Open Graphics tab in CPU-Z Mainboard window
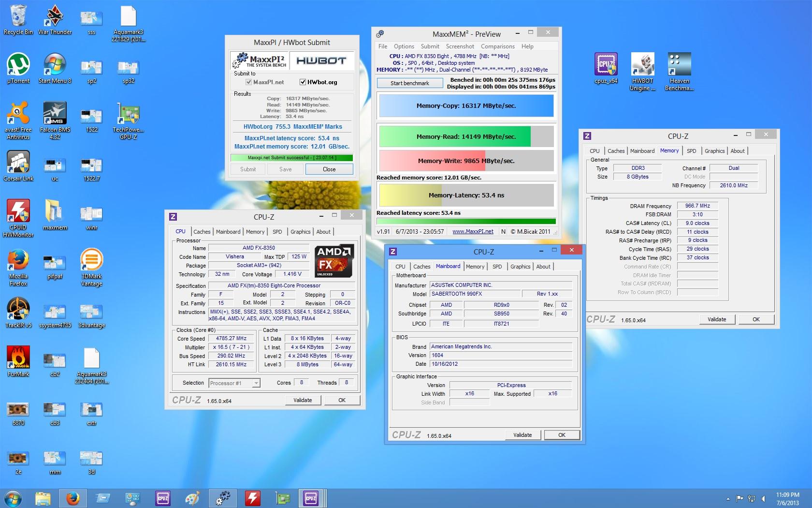Screen dimensions: 812x508 pyautogui.click(x=521, y=267)
